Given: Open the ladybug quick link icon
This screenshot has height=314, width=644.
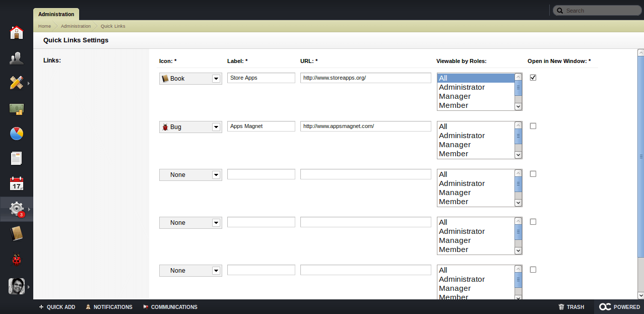Looking at the screenshot, I should point(17,260).
